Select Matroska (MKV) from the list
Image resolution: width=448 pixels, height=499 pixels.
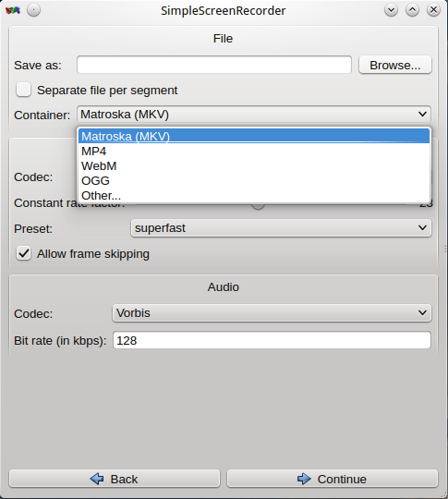[x=254, y=136]
